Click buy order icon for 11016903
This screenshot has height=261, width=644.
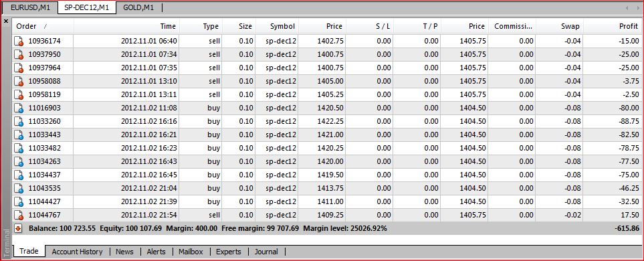click(x=19, y=108)
